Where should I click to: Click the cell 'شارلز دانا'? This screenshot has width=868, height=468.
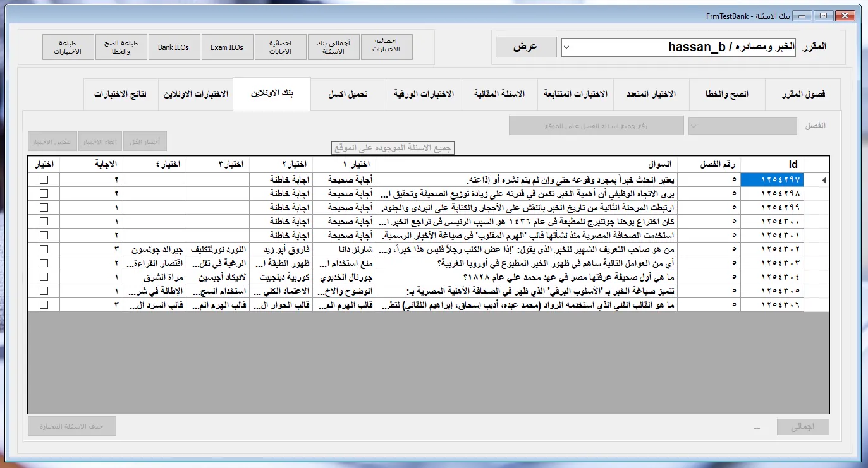[x=344, y=249]
